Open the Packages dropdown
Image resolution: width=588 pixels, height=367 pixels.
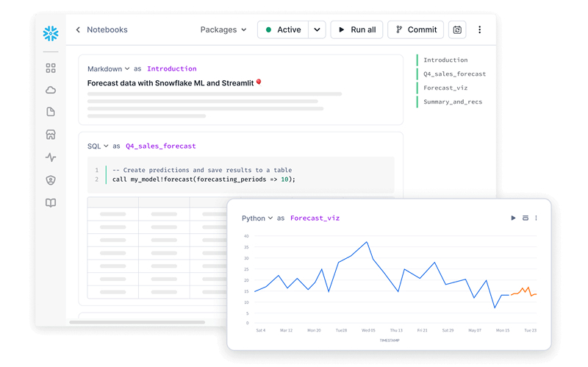click(x=223, y=30)
